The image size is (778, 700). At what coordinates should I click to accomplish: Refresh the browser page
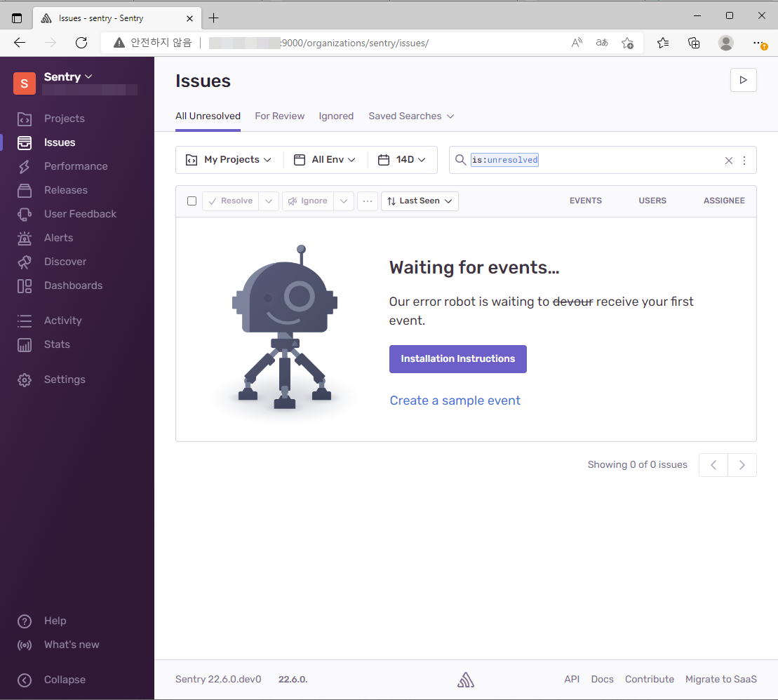pyautogui.click(x=81, y=43)
